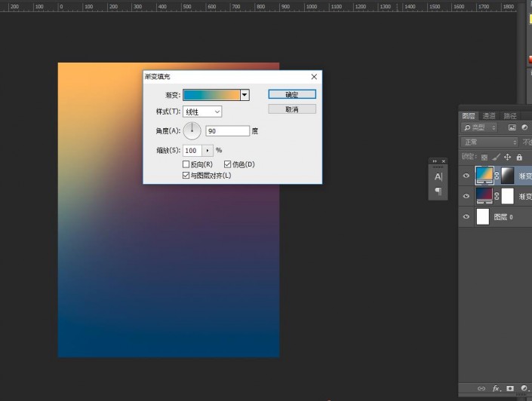Select second gradient layer thumbnail
532x401 pixels.
[484, 196]
